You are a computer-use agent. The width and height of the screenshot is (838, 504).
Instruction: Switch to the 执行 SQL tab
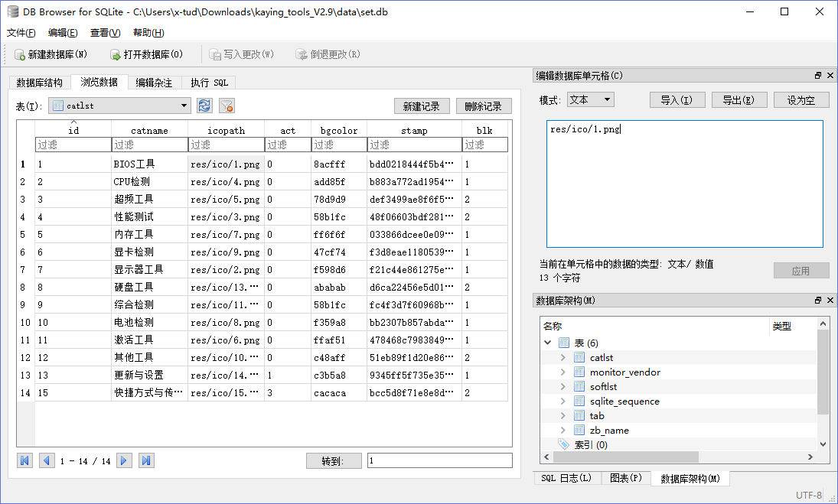(x=209, y=83)
